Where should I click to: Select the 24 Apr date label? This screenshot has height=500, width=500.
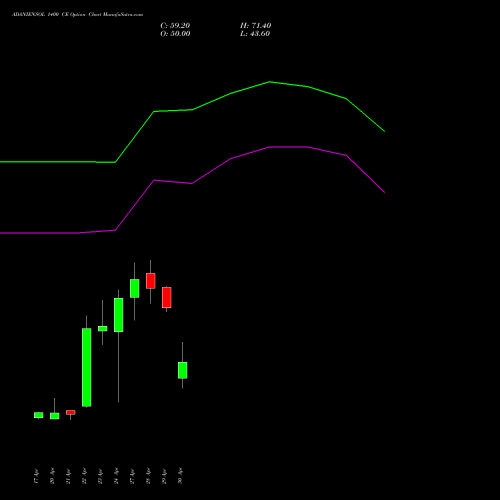tap(116, 476)
